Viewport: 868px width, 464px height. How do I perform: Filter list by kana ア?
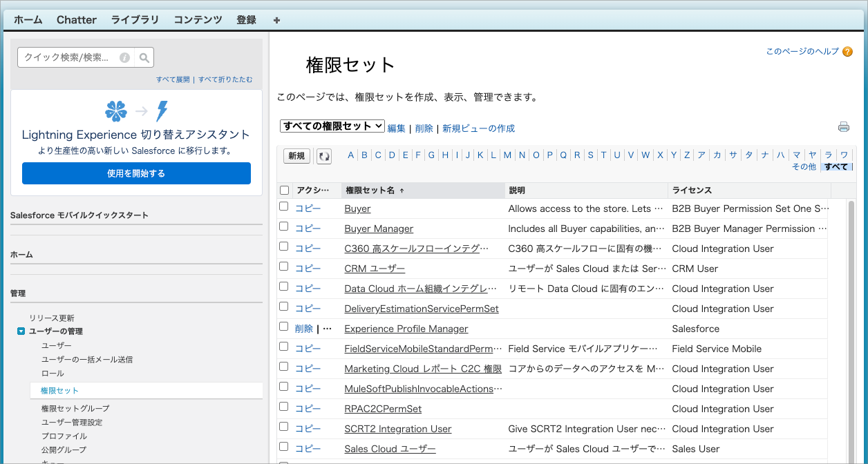(x=701, y=155)
